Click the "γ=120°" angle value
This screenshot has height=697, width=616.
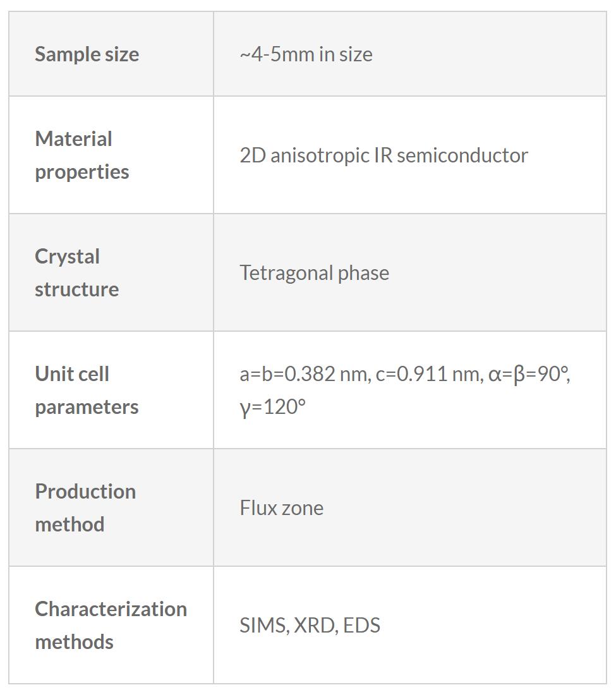(x=272, y=407)
